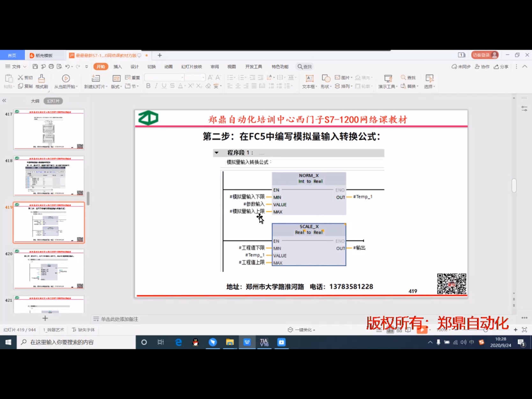Open File Explorer from the taskbar
This screenshot has height=399, width=532.
click(x=230, y=342)
